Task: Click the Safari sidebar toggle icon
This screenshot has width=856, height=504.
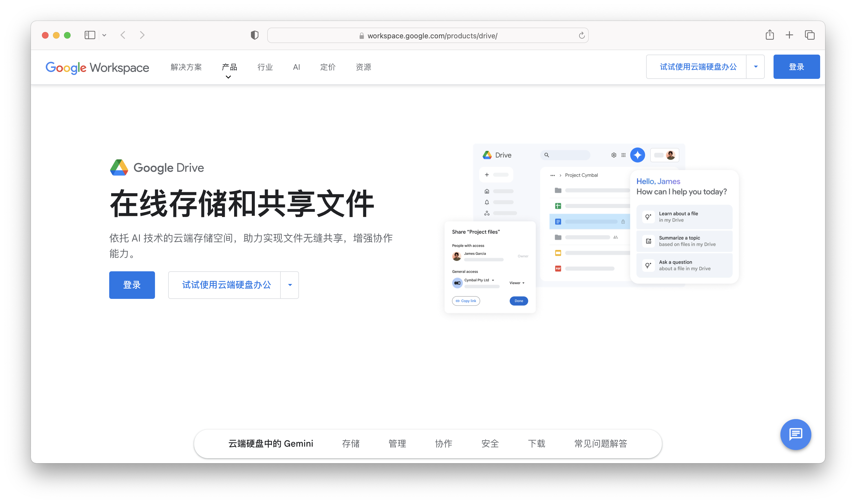Action: pos(90,35)
